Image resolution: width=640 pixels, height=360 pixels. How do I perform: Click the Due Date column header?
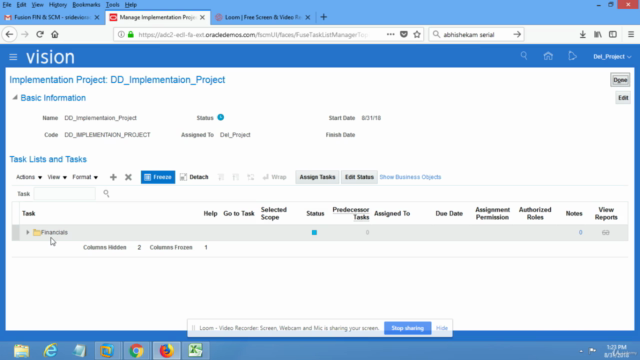449,213
